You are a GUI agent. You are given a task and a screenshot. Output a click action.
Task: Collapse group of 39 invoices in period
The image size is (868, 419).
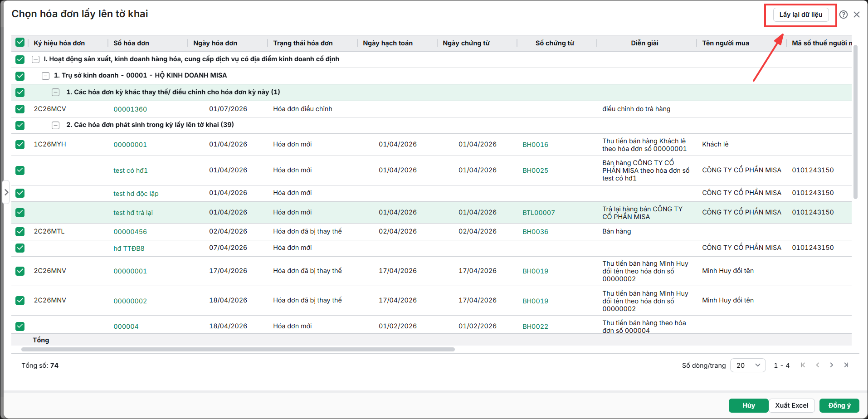coord(55,125)
